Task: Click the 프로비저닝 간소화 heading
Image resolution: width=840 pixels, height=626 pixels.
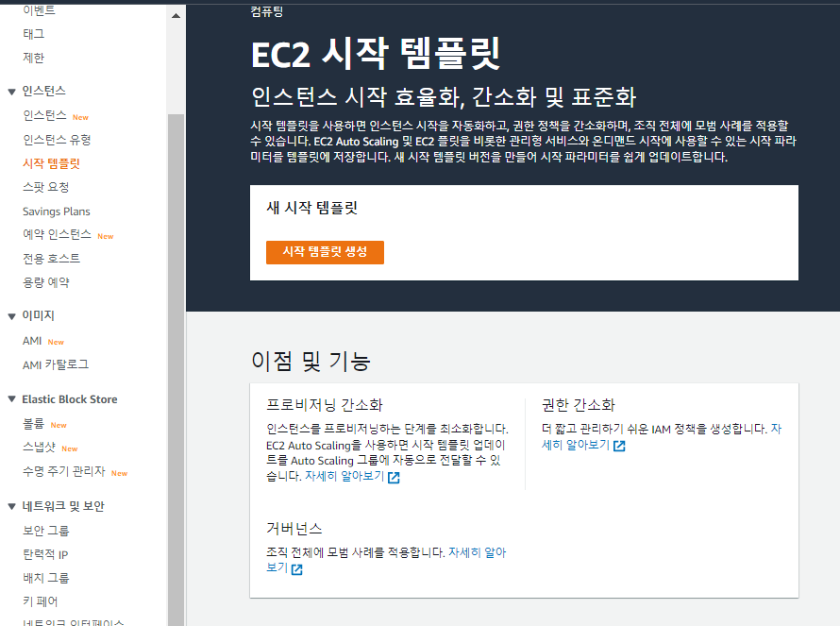Action: [325, 405]
